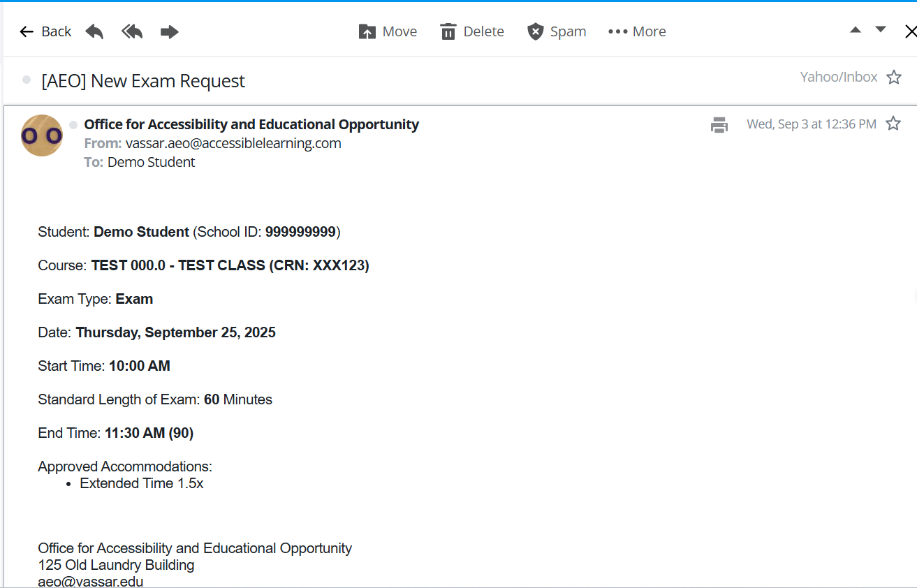Delete this email
917x588 pixels.
coord(472,31)
